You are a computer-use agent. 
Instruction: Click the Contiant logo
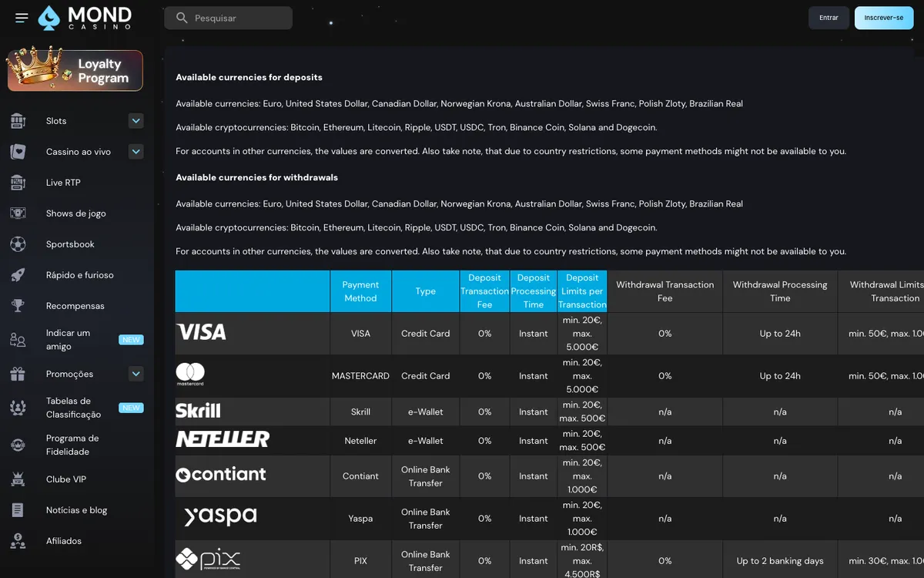[x=221, y=475]
